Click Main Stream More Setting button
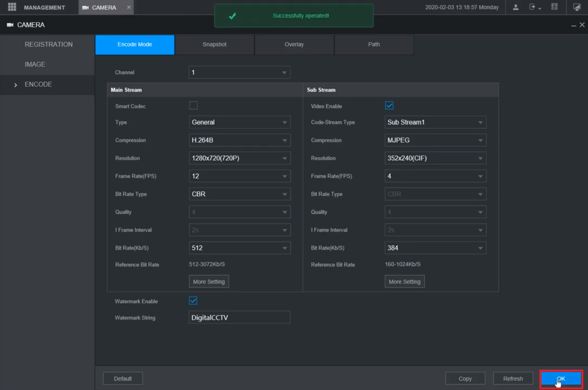 point(209,282)
